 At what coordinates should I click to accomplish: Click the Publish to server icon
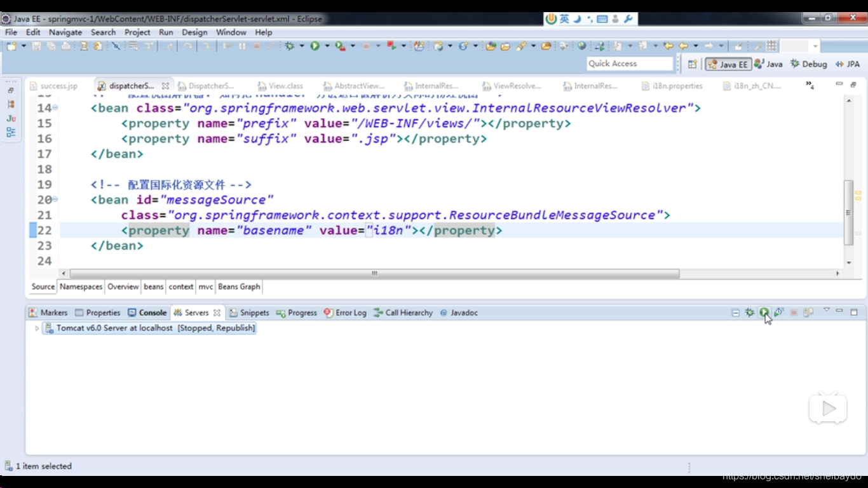tap(808, 313)
